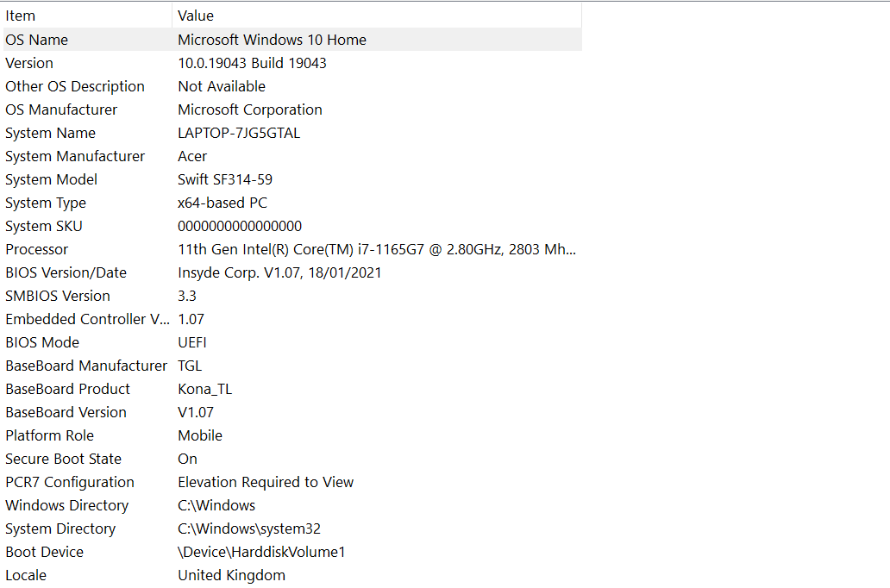Select the System Manufacturer row label
Screen dimensions: 890x588
75,156
